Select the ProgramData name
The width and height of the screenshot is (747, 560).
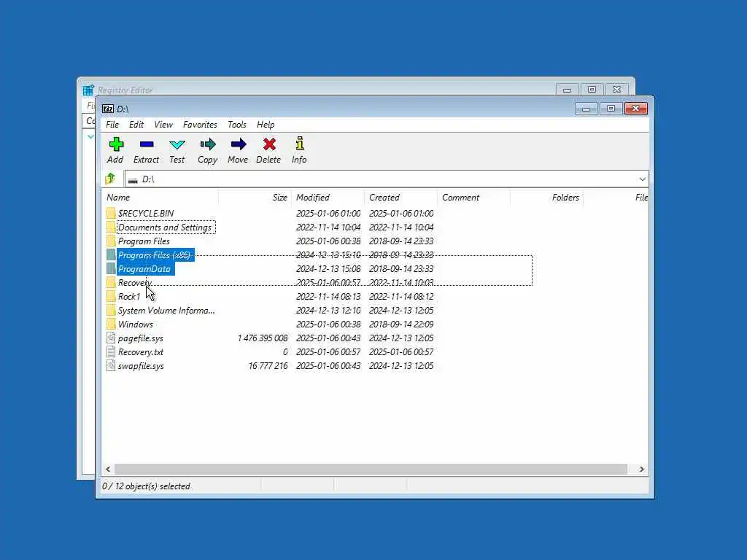click(x=144, y=268)
